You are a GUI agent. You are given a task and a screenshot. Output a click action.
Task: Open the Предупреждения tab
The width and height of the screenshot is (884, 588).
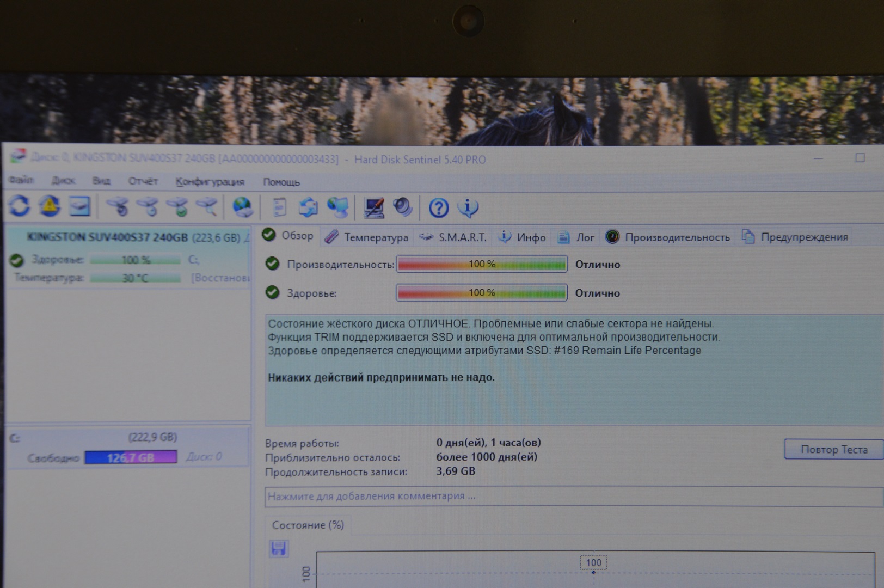tap(795, 237)
